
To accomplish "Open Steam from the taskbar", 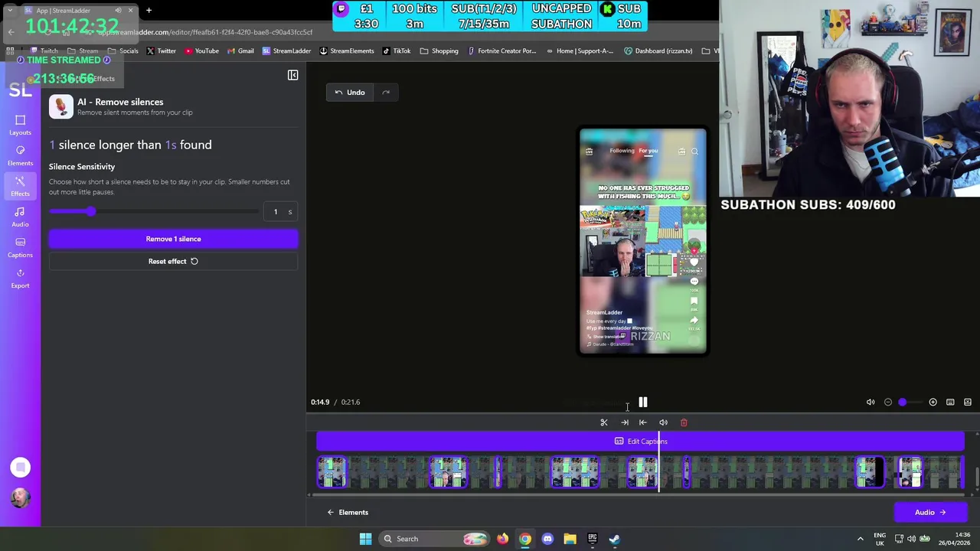I will coord(614,539).
